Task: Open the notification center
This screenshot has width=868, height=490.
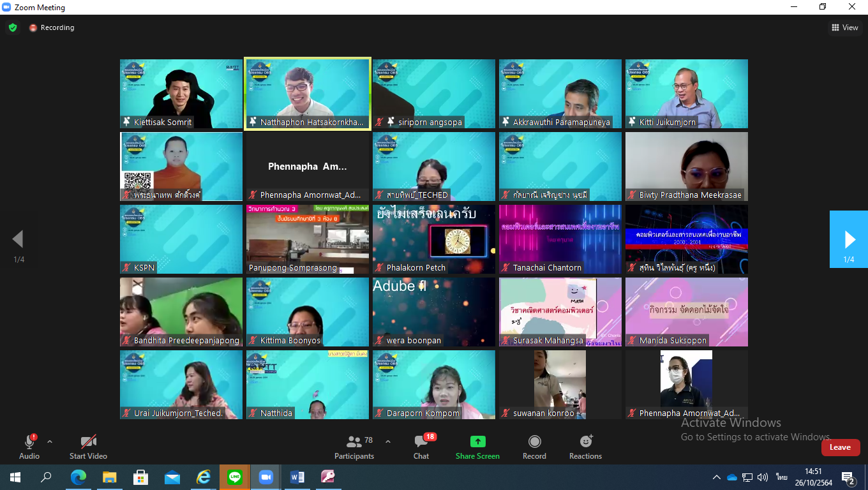Action: click(849, 477)
